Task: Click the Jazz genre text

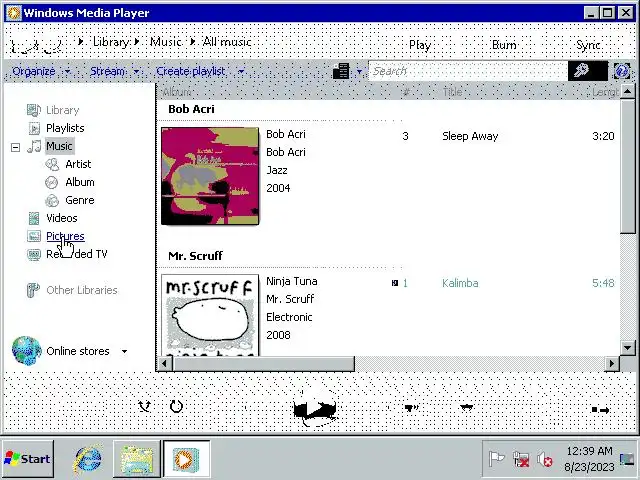Action: point(277,170)
